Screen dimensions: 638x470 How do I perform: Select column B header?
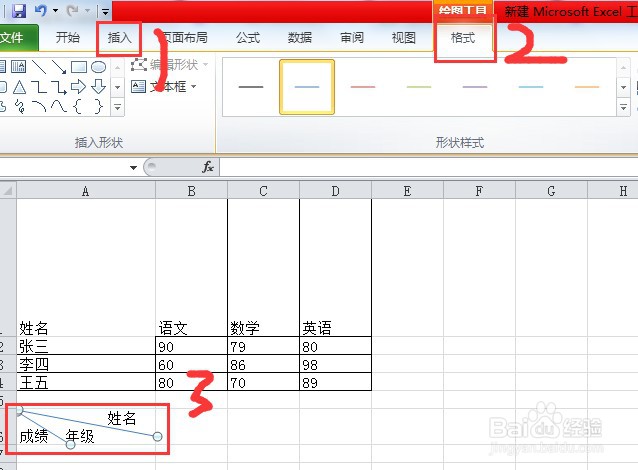[191, 190]
